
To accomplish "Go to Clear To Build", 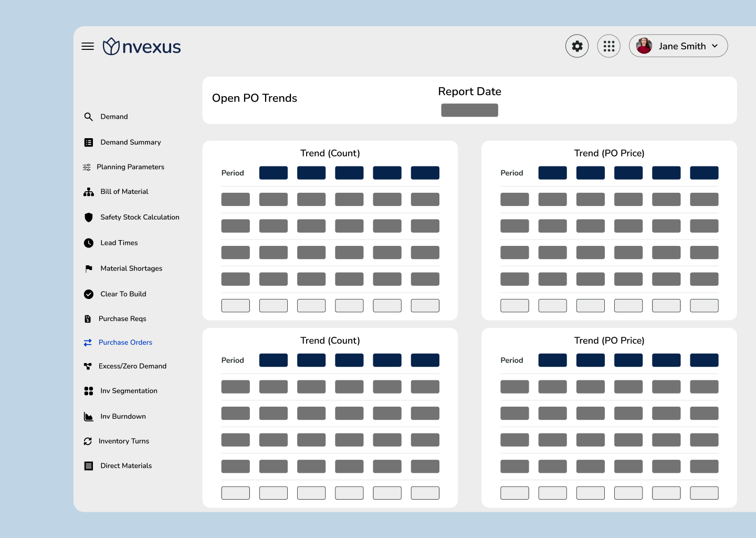I will click(x=123, y=294).
